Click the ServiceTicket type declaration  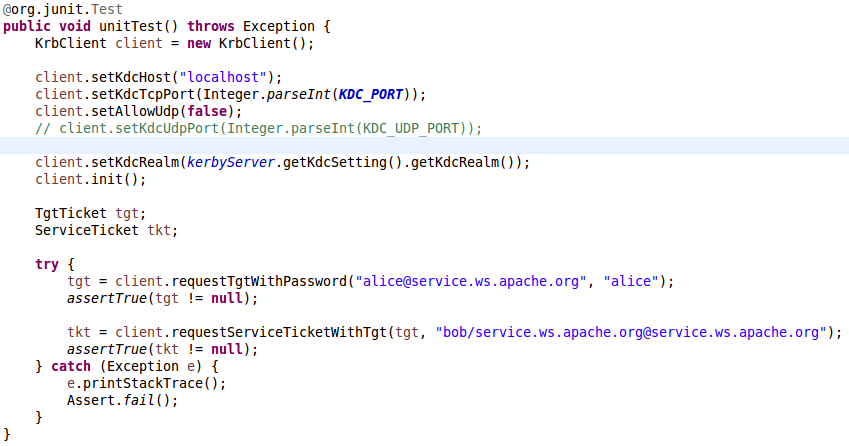(x=87, y=230)
